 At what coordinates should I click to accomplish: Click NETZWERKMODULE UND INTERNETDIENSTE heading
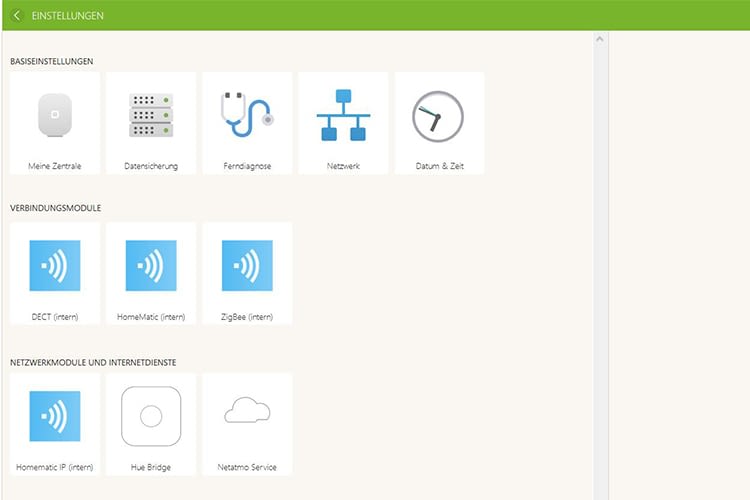[93, 363]
